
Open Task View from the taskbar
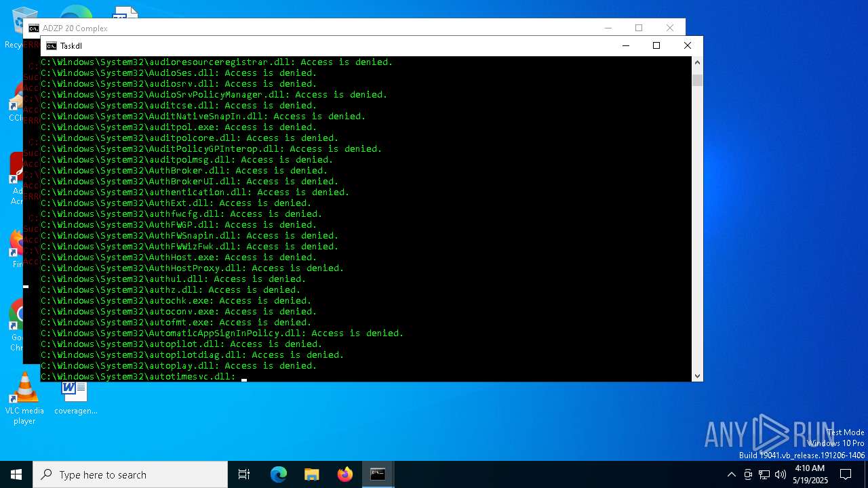[x=244, y=474]
